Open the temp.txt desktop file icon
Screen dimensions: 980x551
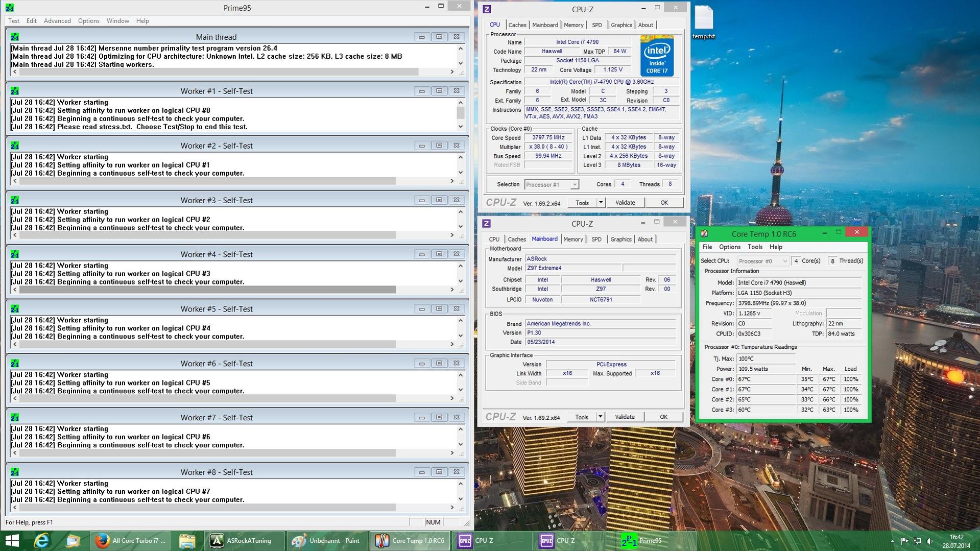pyautogui.click(x=703, y=22)
